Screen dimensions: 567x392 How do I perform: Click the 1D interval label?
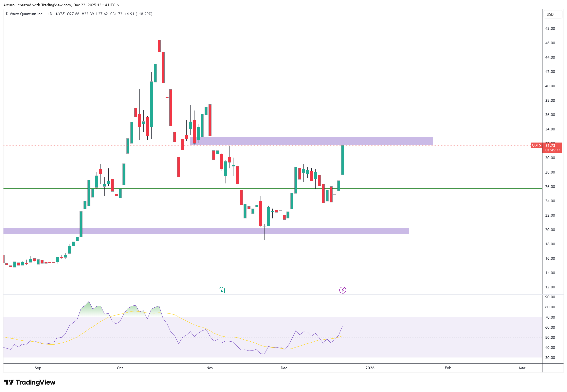click(50, 14)
